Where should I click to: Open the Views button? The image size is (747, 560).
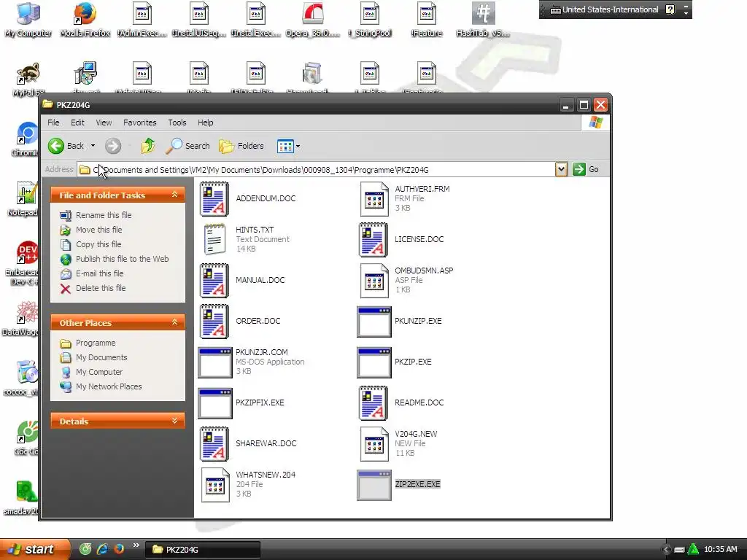tap(285, 146)
